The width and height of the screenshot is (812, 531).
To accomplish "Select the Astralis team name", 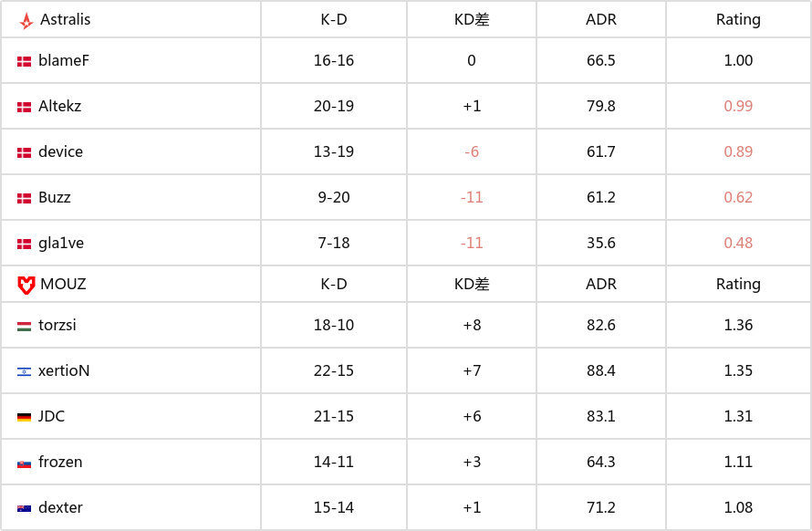I will 66,20.
